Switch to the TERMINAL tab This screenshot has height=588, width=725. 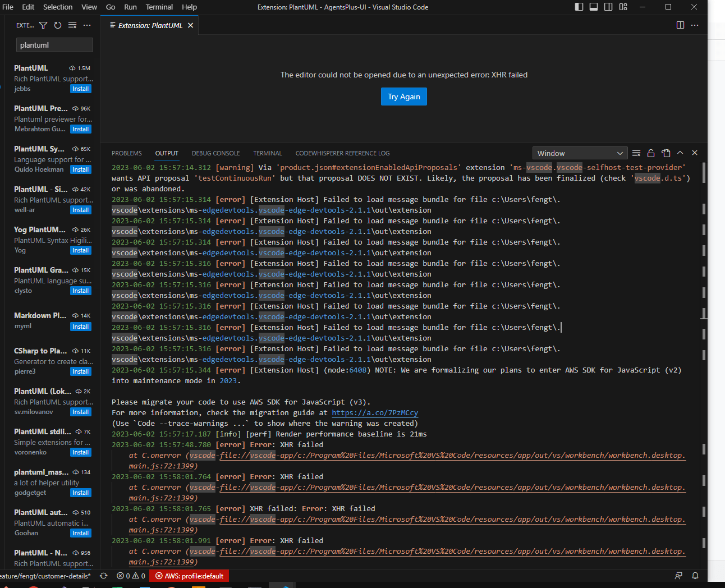tap(268, 153)
